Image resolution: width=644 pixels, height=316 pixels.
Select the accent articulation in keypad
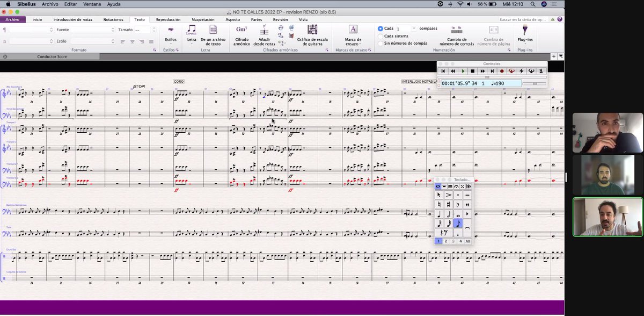point(449,195)
